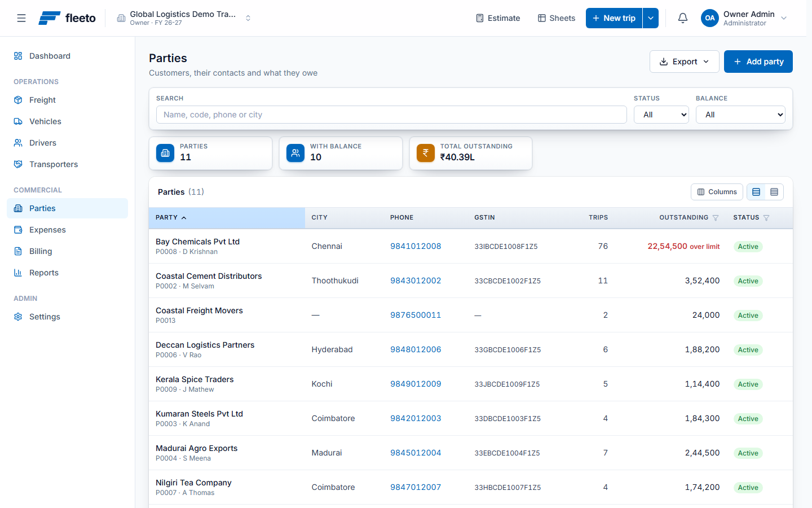Viewport: 812px width, 508px height.
Task: Select Parties in the sidebar
Action: [x=68, y=208]
